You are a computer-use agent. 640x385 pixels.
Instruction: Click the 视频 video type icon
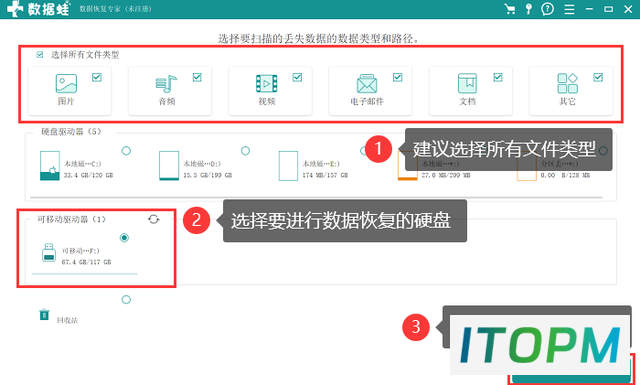pyautogui.click(x=267, y=84)
